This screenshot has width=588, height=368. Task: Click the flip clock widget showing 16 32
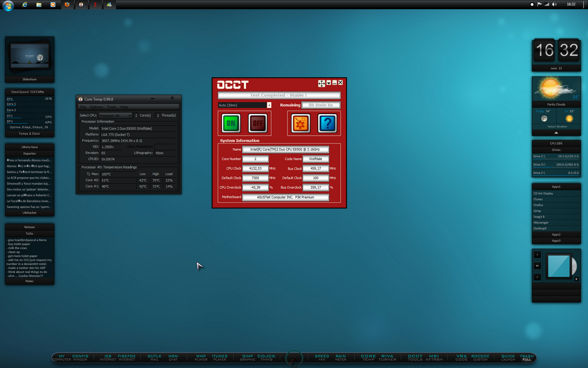(x=556, y=51)
